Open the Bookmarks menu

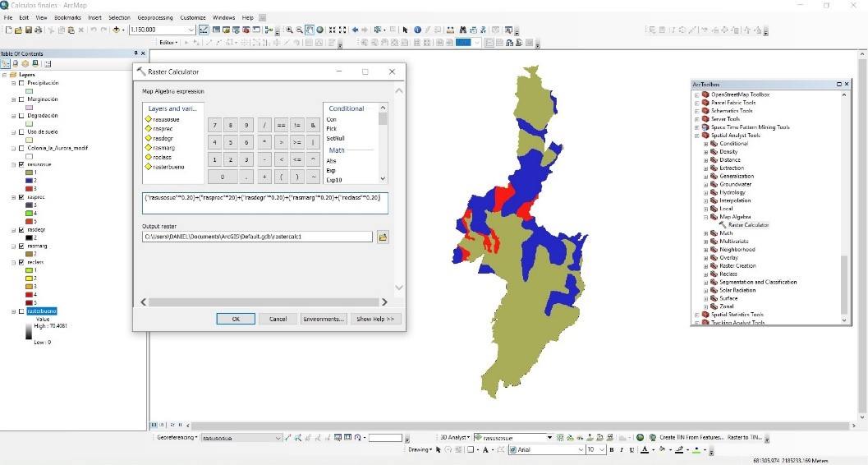(x=67, y=17)
